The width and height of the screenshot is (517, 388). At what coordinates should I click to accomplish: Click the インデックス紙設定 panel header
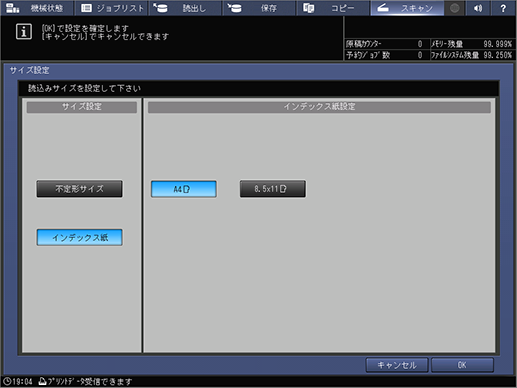coord(319,107)
